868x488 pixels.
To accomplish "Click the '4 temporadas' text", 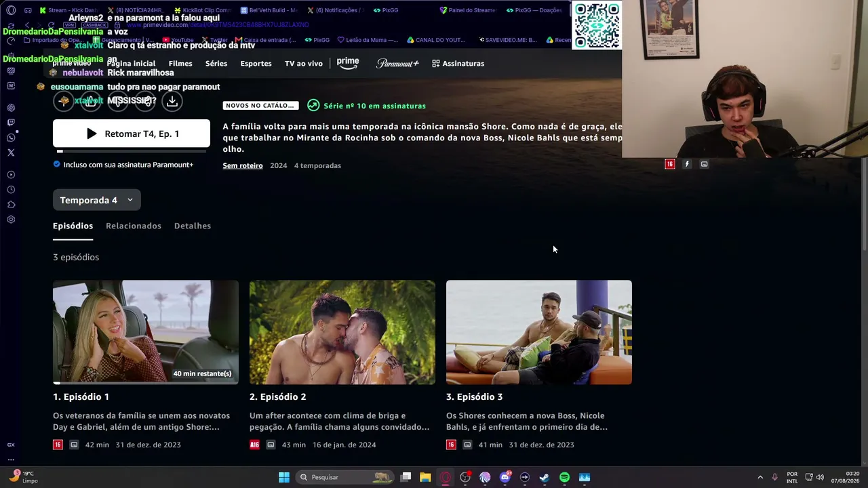I will pyautogui.click(x=317, y=165).
